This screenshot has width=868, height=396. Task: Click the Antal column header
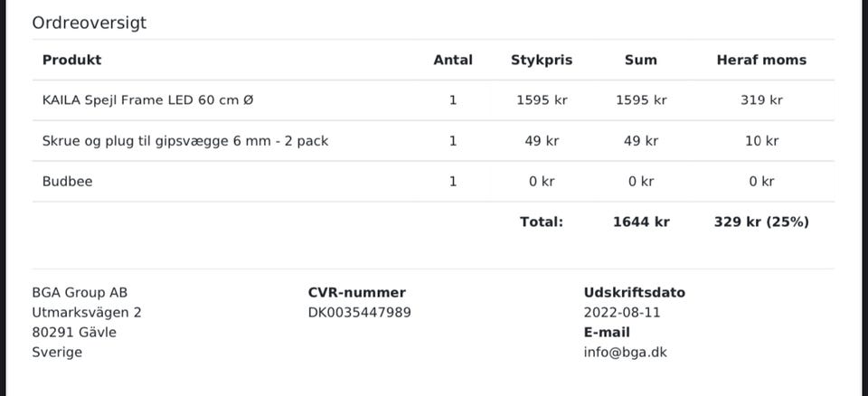coord(453,60)
